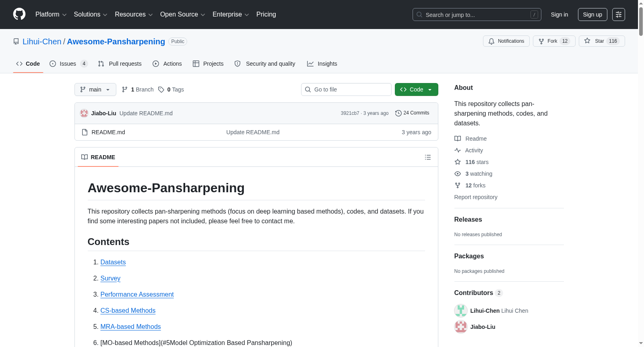Click the Jiabo-Liu commit author avatar
The image size is (644, 347).
click(x=84, y=113)
